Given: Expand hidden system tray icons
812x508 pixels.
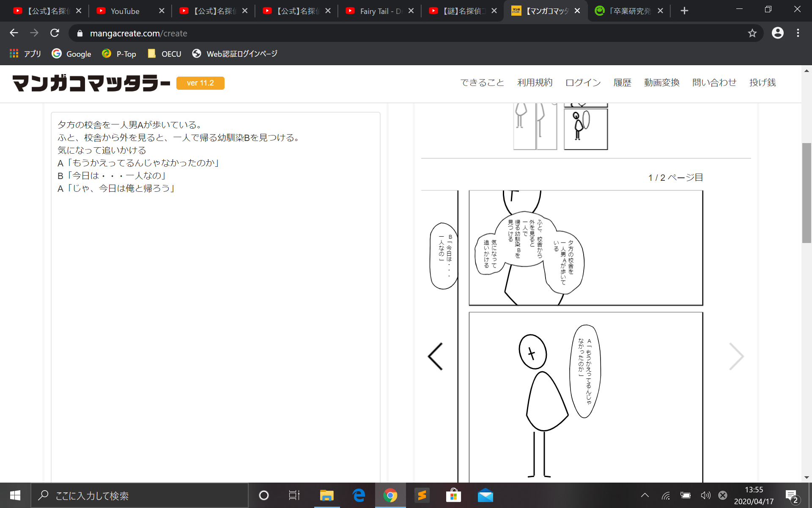Looking at the screenshot, I should pyautogui.click(x=645, y=495).
